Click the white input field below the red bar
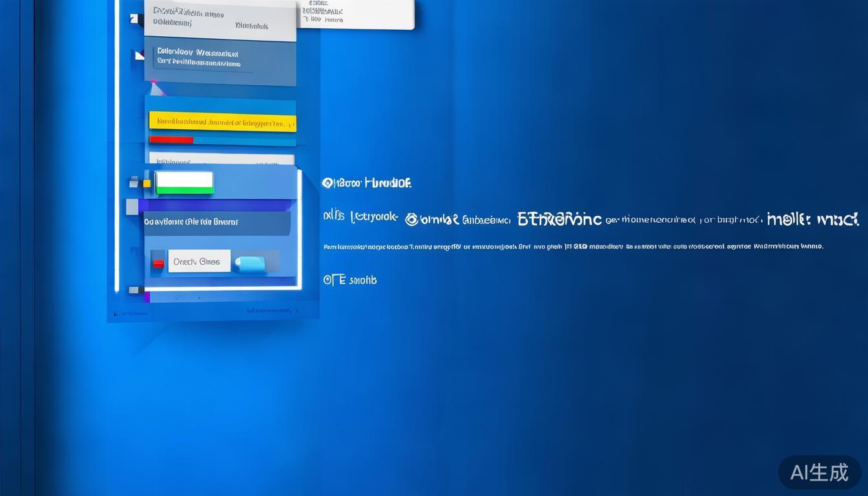 click(x=222, y=159)
